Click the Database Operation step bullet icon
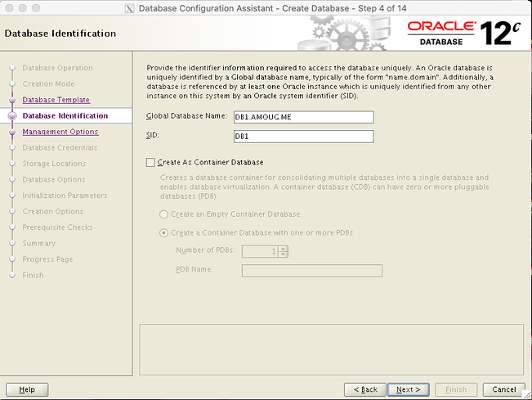Screen dimensions: 532x400 coord(12,68)
